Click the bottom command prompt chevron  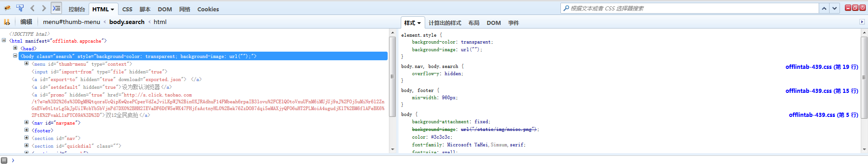pos(13,160)
